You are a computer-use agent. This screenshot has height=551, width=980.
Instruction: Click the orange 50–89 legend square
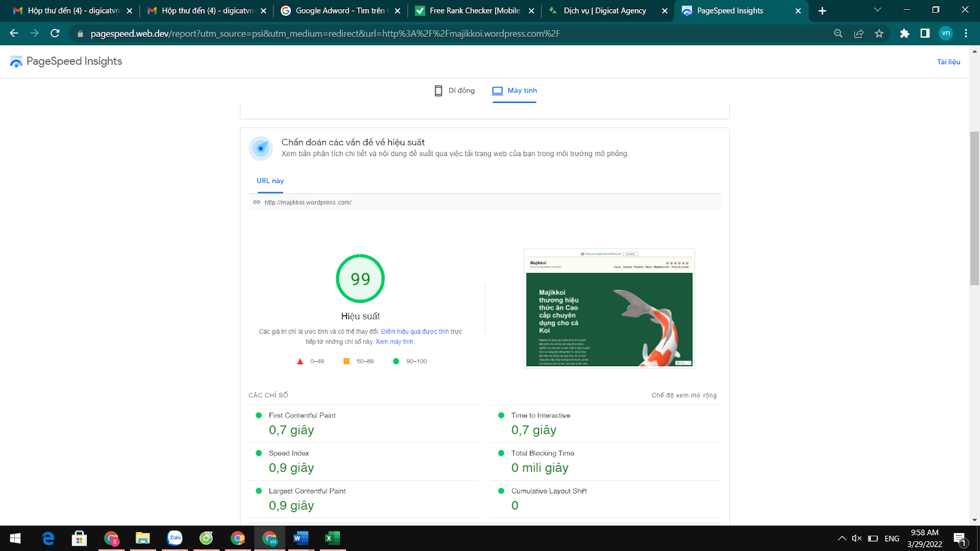coord(347,361)
